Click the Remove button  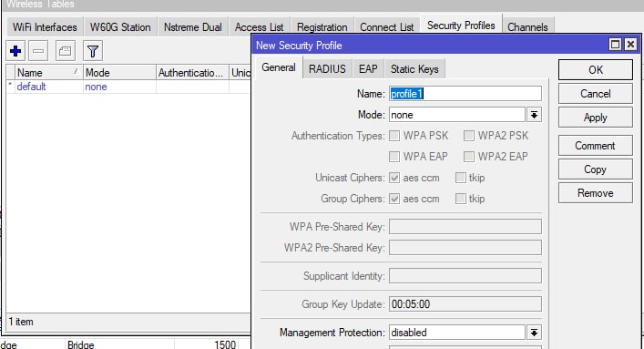tap(595, 193)
